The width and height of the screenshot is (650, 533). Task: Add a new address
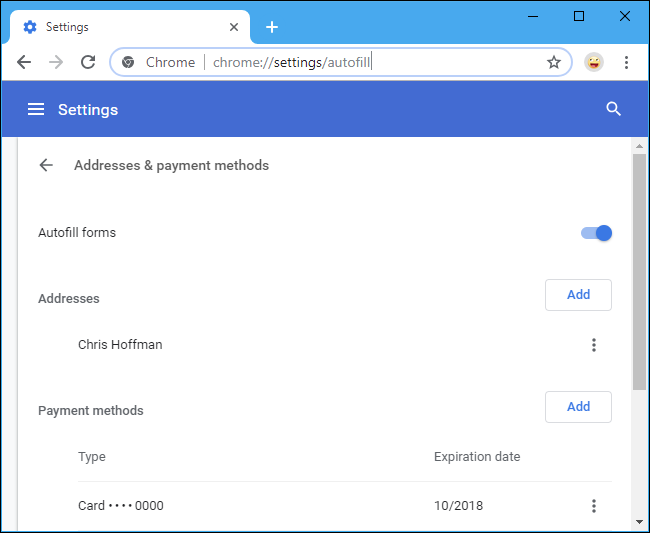pos(578,295)
